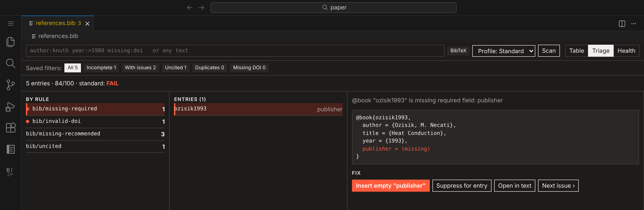Screen dimensions: 644x210
Task: Select the All 5 saved filter
Action: [x=72, y=68]
